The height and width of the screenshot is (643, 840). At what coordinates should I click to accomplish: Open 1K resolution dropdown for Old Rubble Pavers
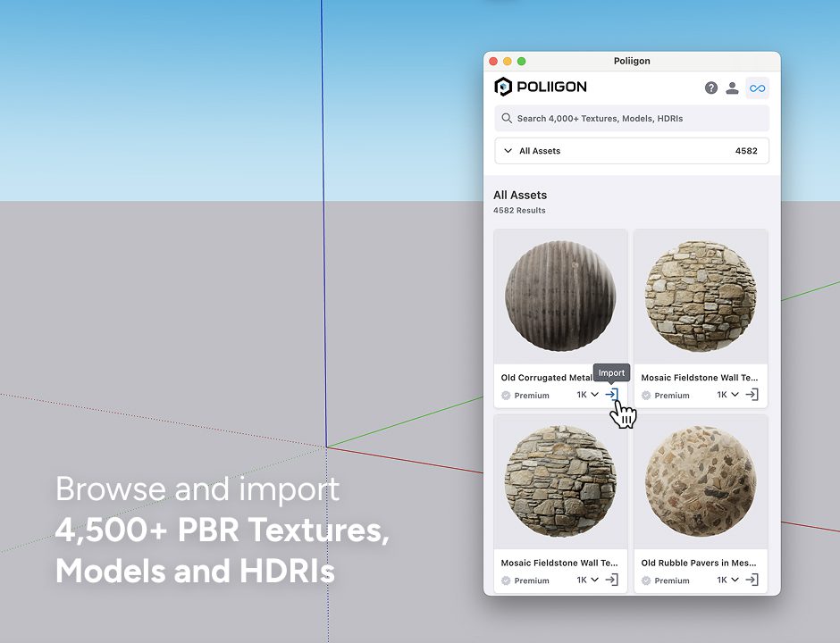point(728,580)
